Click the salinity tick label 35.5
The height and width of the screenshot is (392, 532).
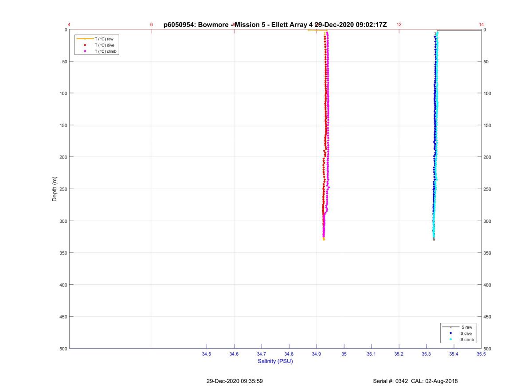tap(481, 354)
